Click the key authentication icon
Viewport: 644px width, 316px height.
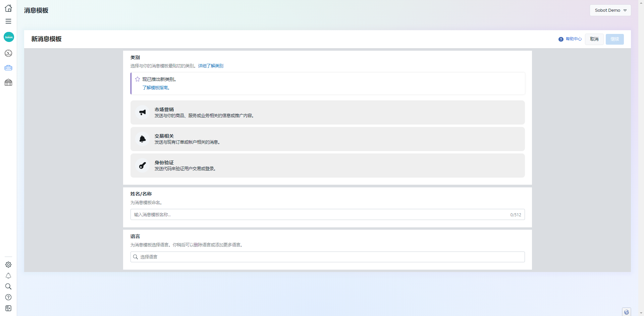tap(143, 166)
